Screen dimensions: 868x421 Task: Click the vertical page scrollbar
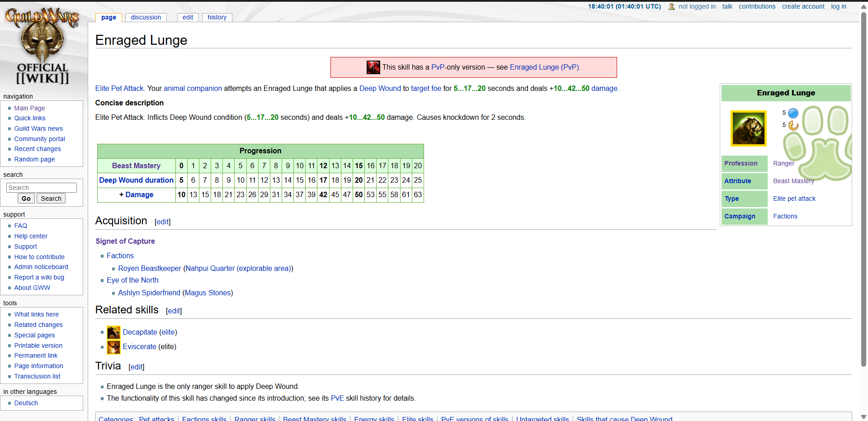pyautogui.click(x=863, y=190)
